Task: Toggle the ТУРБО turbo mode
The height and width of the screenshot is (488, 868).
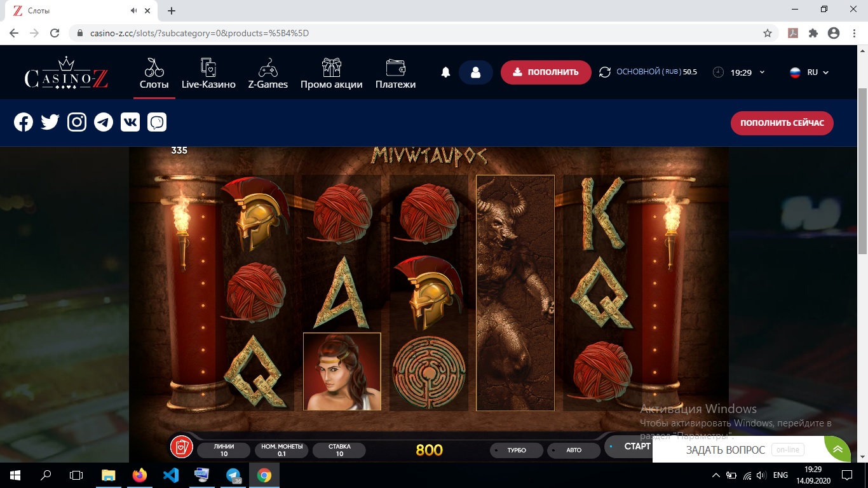Action: 516,450
